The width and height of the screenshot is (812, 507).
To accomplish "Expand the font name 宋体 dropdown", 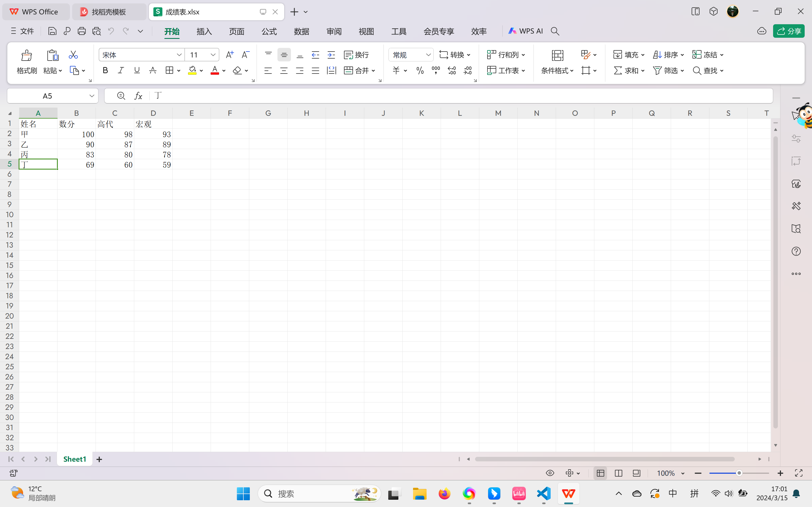I will coord(179,55).
